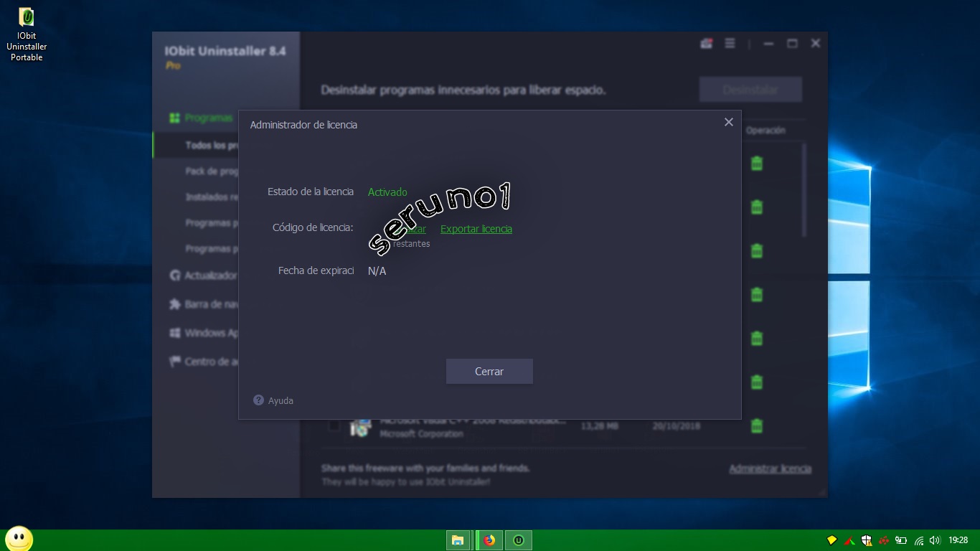Select the Actualizador de software sidebar icon
980x551 pixels.
174,275
